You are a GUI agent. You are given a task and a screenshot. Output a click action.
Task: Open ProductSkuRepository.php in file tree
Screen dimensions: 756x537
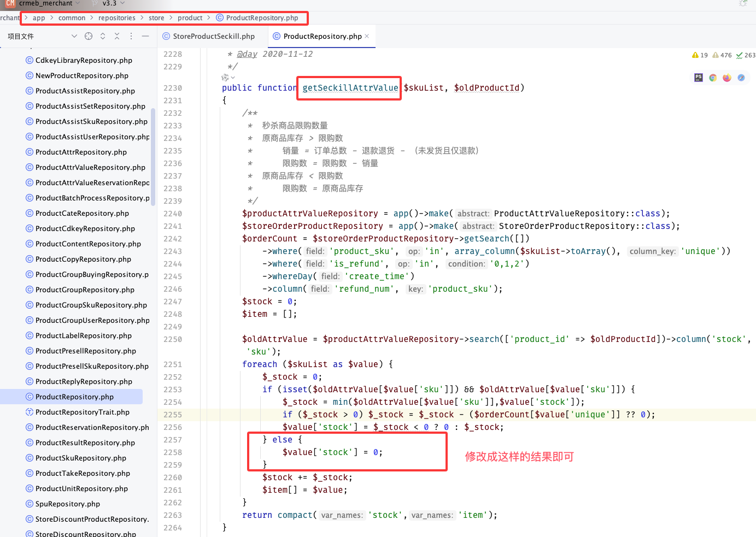click(x=80, y=458)
